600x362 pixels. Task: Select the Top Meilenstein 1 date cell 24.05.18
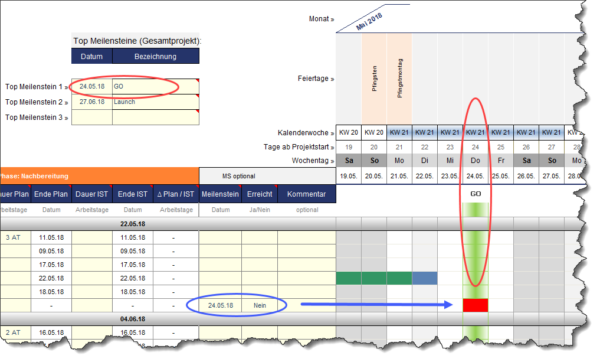(92, 86)
